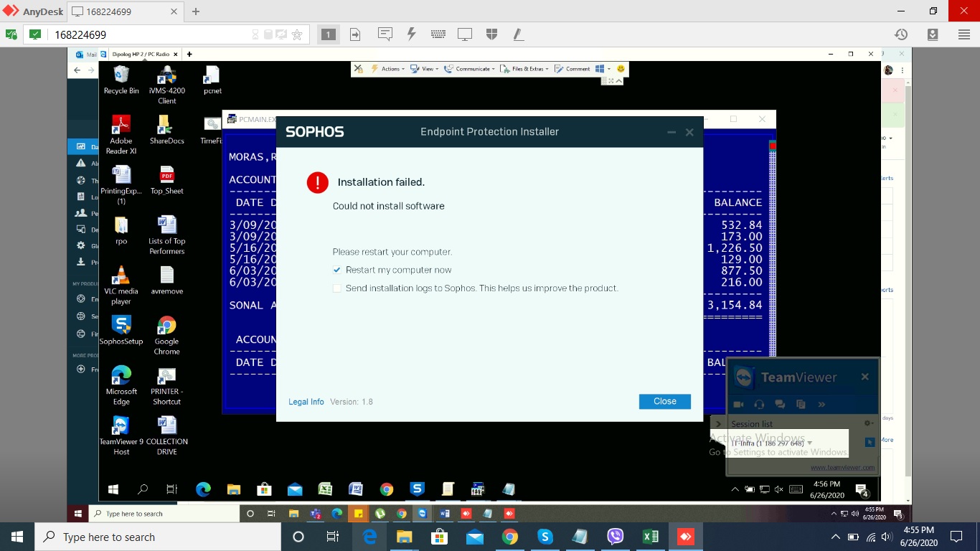
Task: Click Viber icon in local taskbar
Action: point(615,537)
